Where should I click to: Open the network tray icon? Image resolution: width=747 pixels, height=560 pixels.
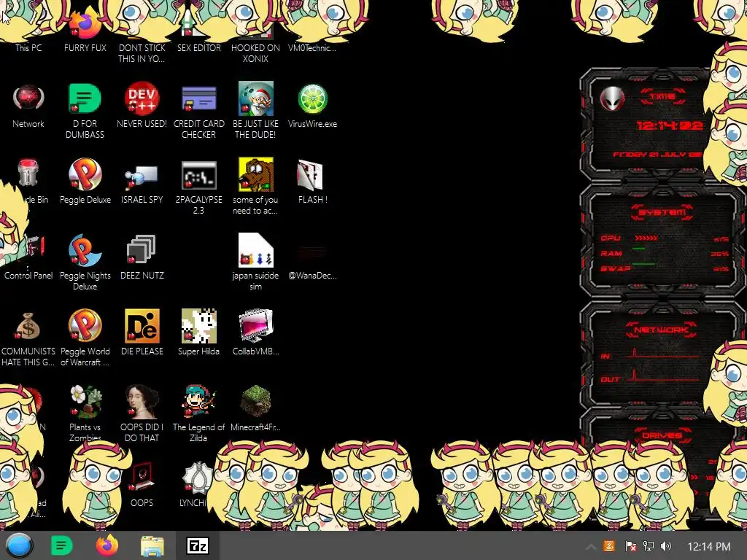coord(649,546)
